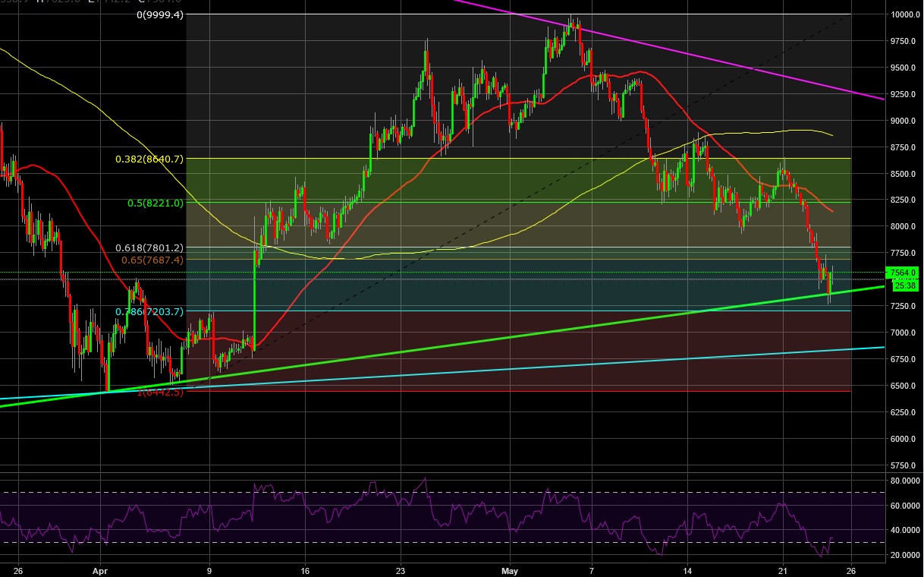924x577 pixels.
Task: Select the 5750.0 price axis label
Action: 902,465
